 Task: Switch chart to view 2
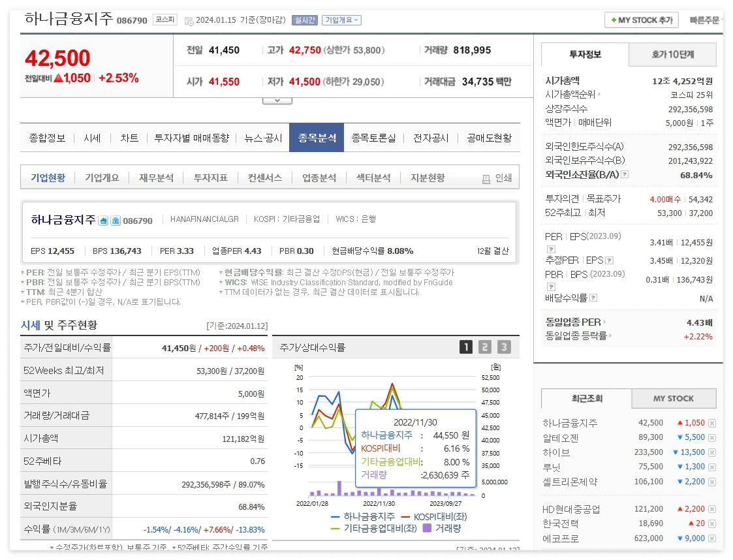(485, 347)
